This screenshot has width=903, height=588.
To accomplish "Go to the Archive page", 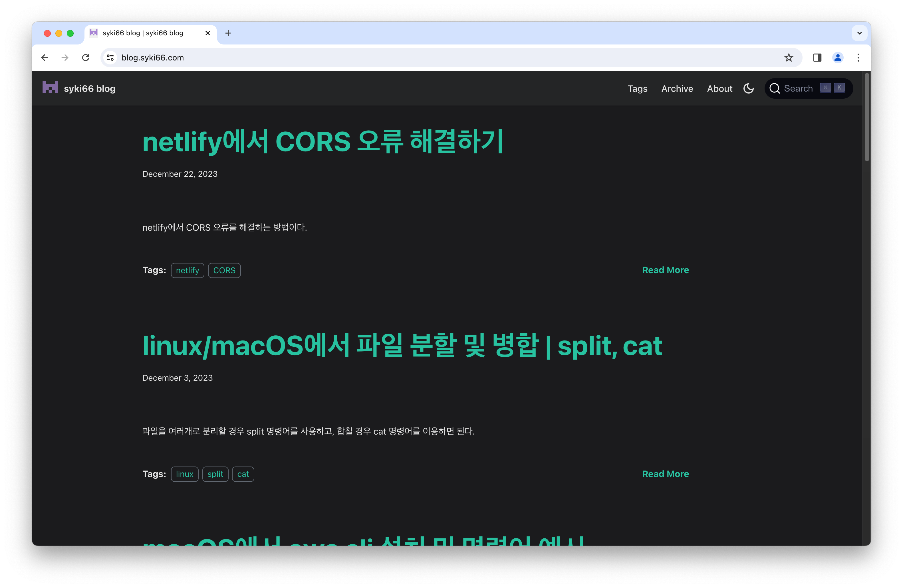I will pos(677,89).
